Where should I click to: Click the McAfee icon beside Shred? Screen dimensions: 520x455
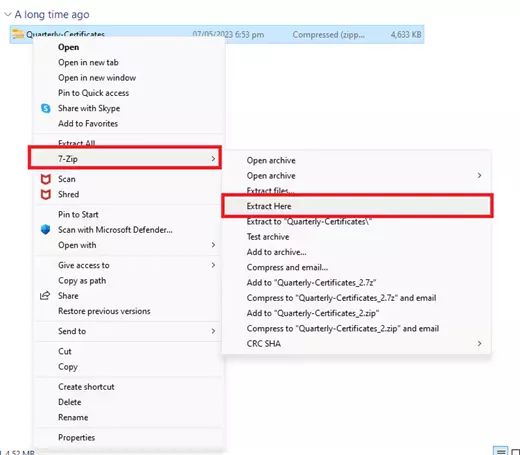tap(46, 194)
